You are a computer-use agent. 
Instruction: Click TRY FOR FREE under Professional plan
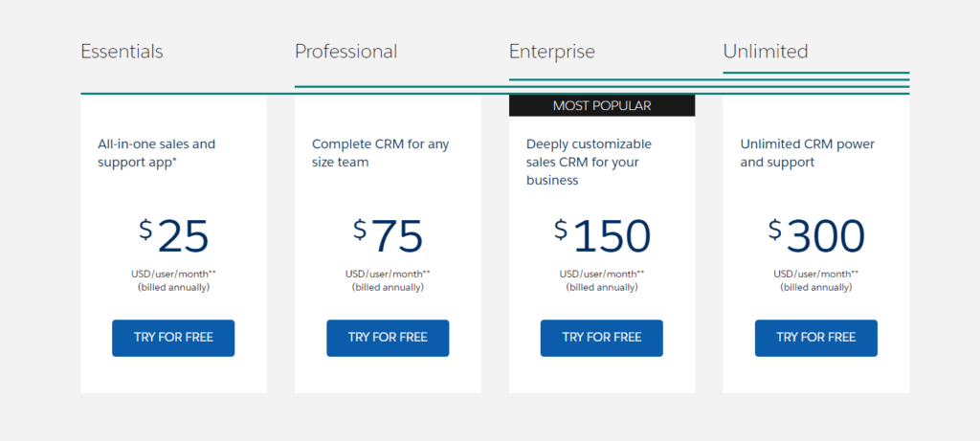pos(388,338)
